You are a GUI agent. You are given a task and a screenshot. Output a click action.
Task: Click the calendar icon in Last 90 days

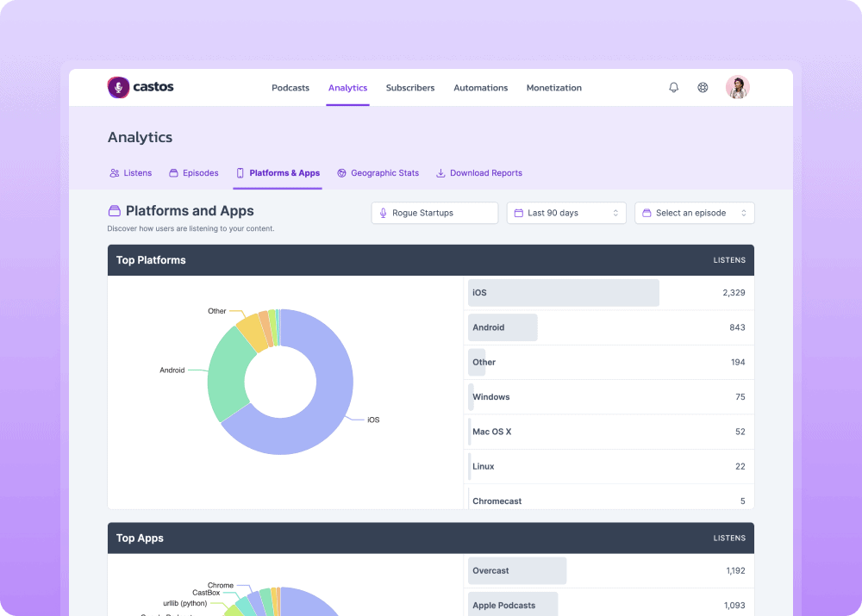(518, 213)
